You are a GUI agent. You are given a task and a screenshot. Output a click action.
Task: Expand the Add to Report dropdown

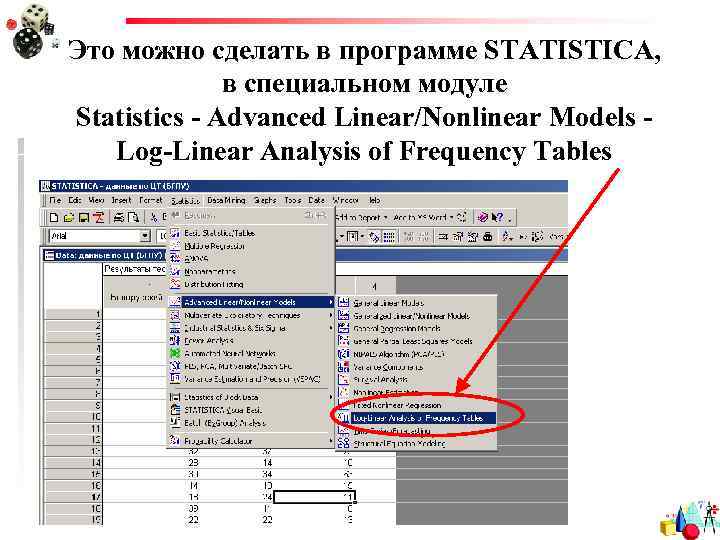[386, 217]
